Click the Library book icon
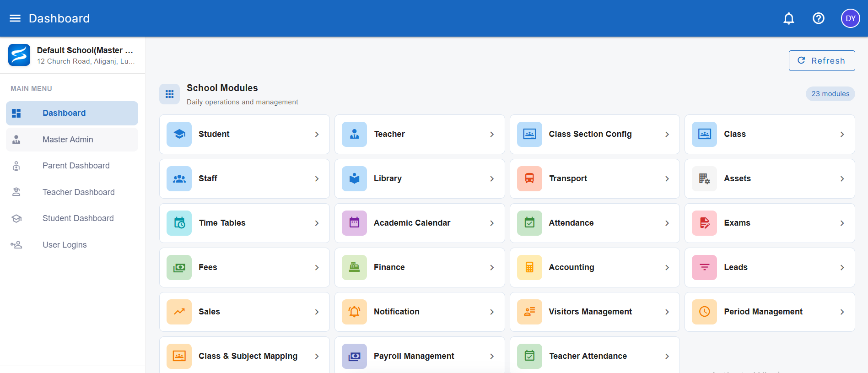 click(x=354, y=178)
